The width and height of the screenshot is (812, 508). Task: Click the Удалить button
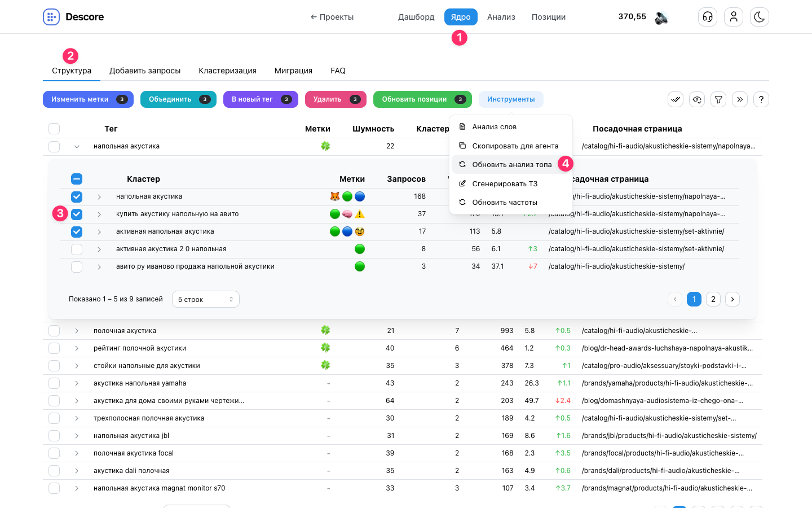(336, 99)
